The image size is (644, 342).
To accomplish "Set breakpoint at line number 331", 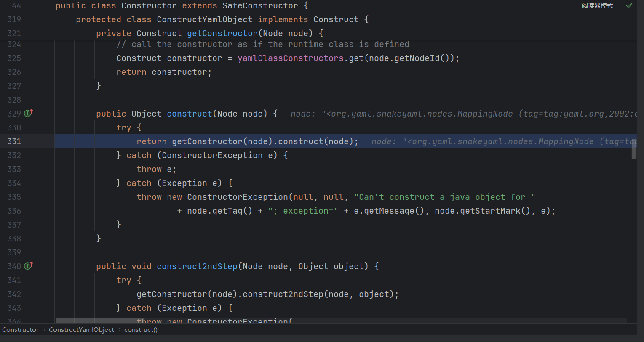I will (x=14, y=141).
